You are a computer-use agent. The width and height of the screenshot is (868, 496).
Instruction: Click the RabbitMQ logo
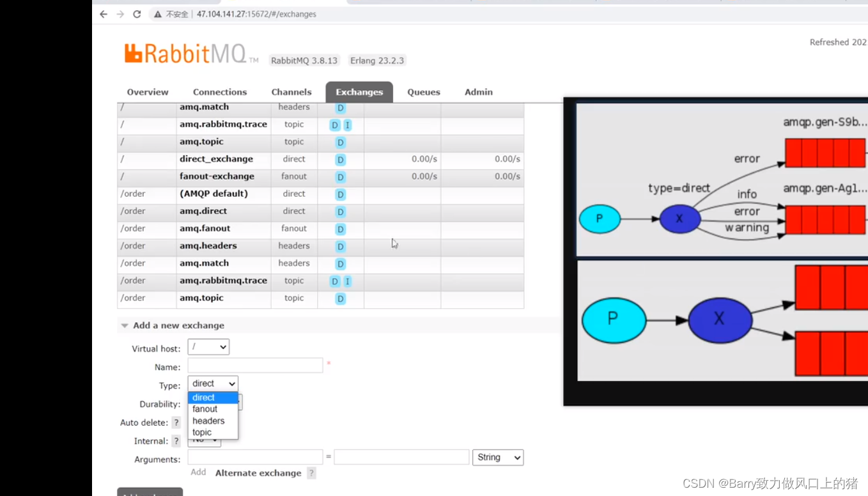tap(190, 54)
